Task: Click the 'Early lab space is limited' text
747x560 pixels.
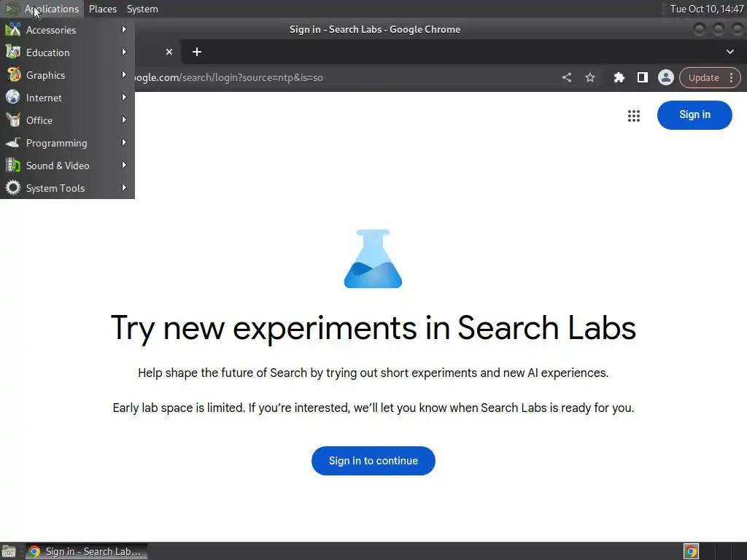Action: tap(373, 408)
